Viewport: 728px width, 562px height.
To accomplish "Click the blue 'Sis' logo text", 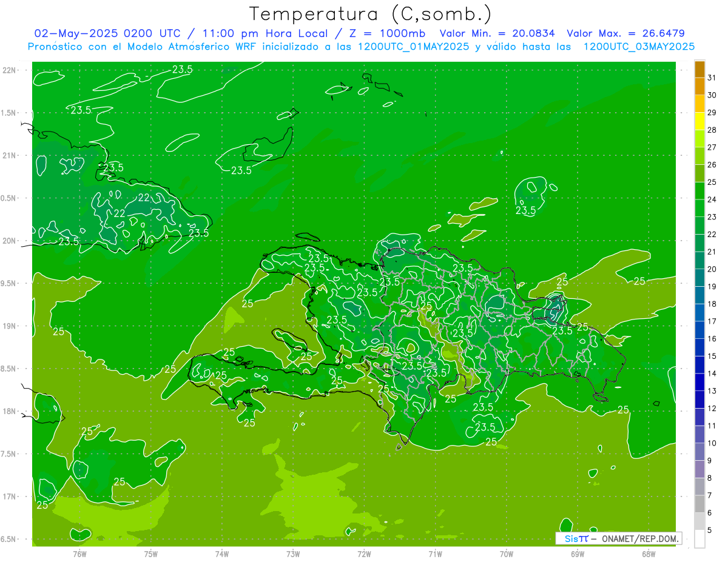I will click(x=571, y=538).
